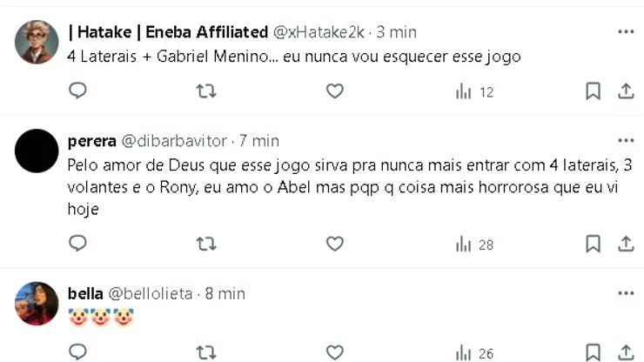This screenshot has height=362, width=644.
Task: Open Hatake's profile picture
Action: tap(37, 42)
